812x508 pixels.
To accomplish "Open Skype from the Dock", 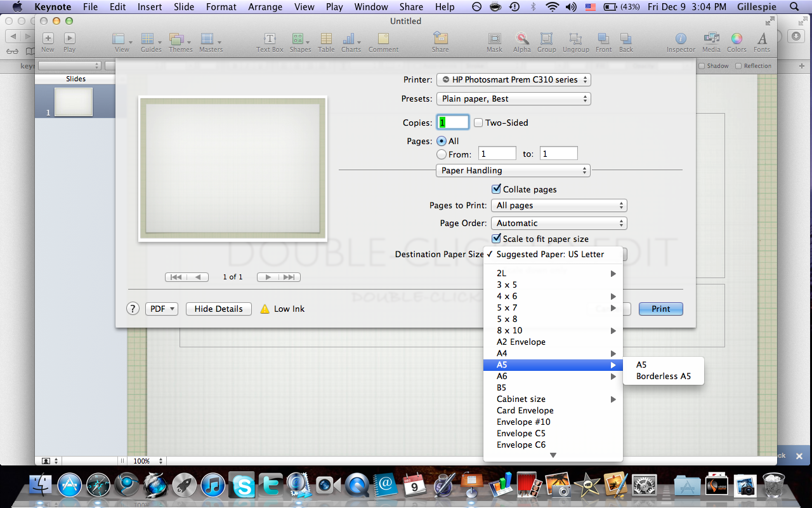I will (243, 486).
